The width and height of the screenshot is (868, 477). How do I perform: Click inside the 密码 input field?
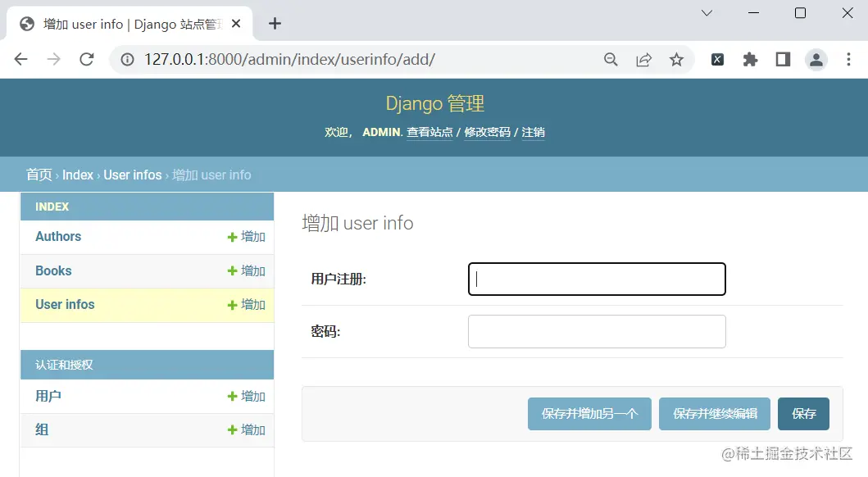pyautogui.click(x=596, y=331)
